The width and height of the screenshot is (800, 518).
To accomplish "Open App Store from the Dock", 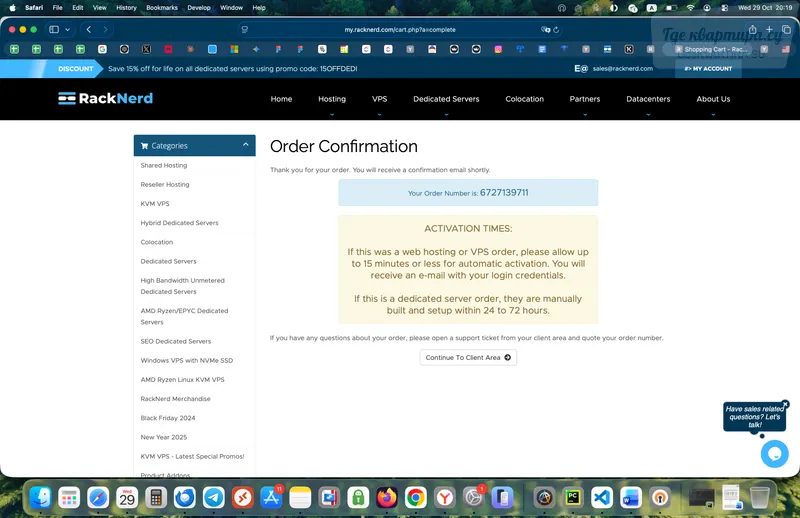I will coord(271,497).
